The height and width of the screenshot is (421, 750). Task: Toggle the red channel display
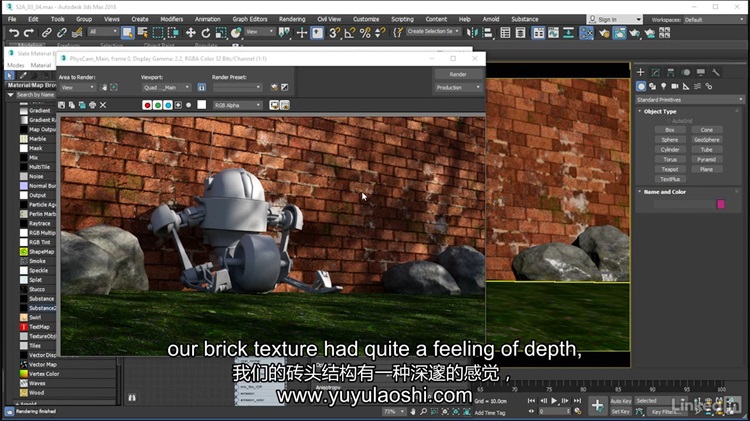(147, 105)
